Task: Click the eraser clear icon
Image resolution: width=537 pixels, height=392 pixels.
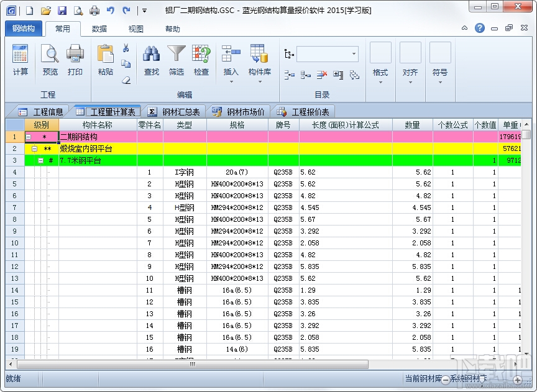Action: click(x=126, y=80)
